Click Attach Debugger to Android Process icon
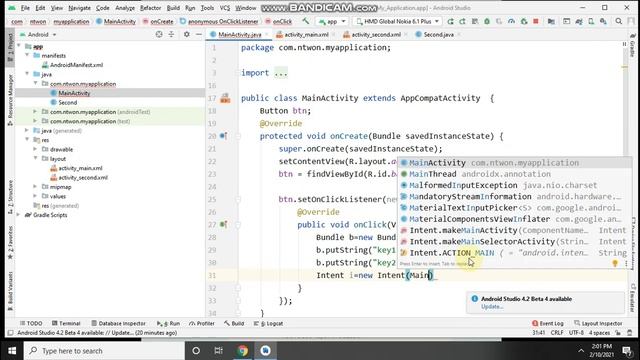640x360 pixels. click(524, 21)
